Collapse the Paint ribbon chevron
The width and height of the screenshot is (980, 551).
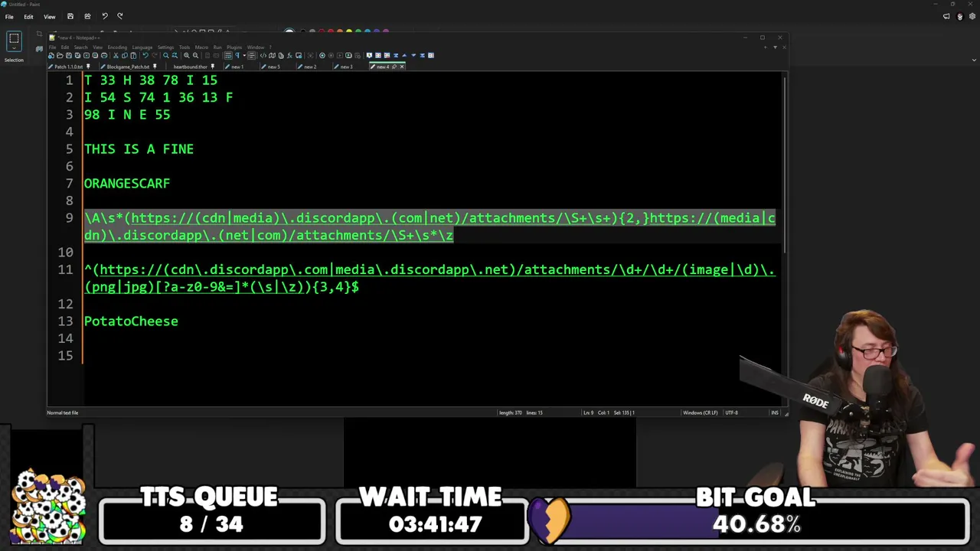point(974,60)
